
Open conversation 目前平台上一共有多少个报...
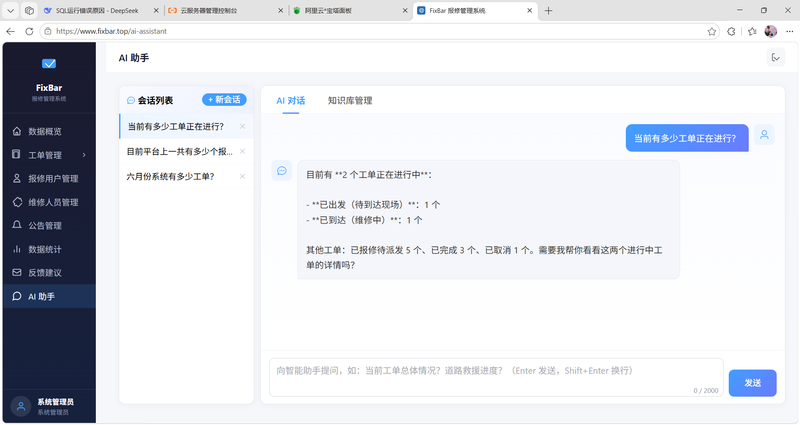[x=180, y=152]
